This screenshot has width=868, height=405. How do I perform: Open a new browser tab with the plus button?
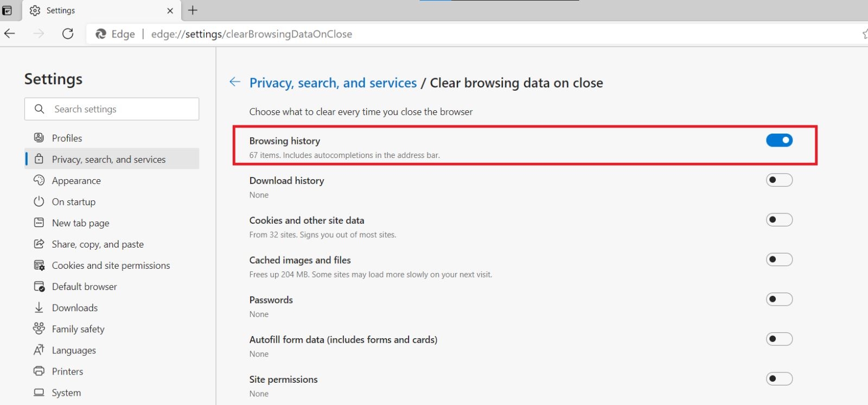193,10
